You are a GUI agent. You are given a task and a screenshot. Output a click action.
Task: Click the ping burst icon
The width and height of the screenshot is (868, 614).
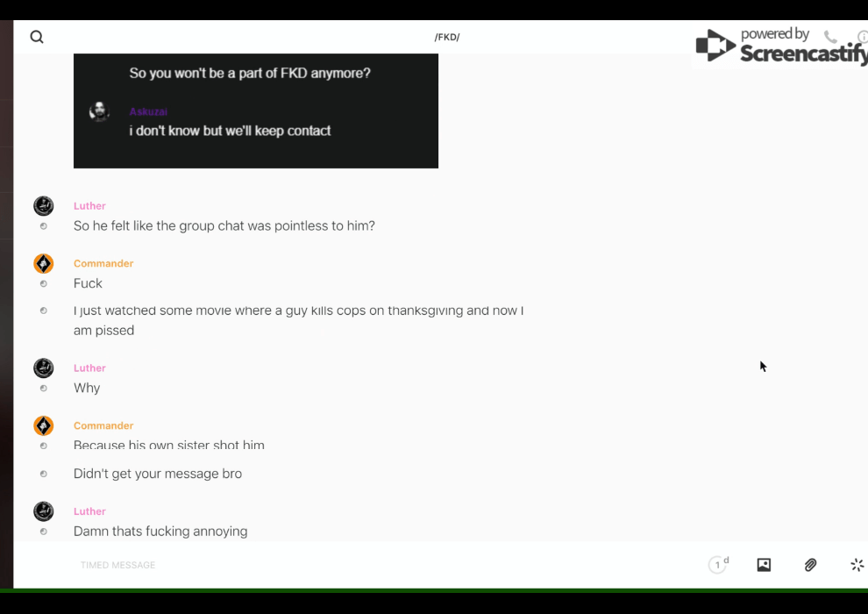coord(857,565)
